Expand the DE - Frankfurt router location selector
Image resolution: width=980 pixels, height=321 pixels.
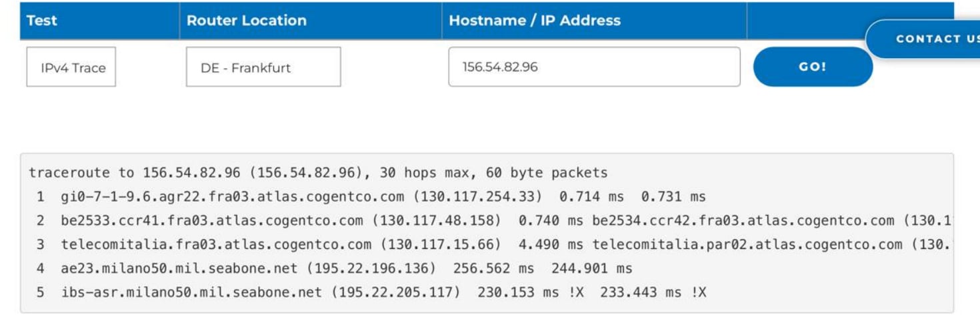(263, 67)
